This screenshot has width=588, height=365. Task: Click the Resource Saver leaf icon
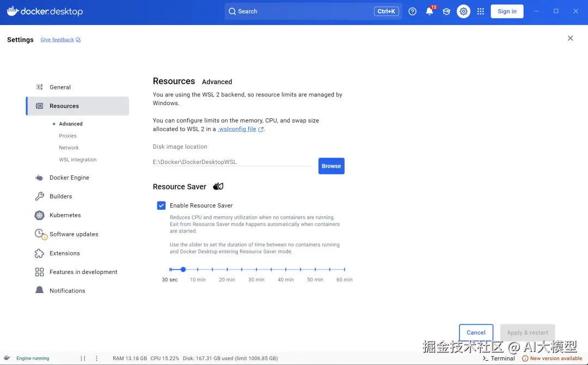coord(218,186)
